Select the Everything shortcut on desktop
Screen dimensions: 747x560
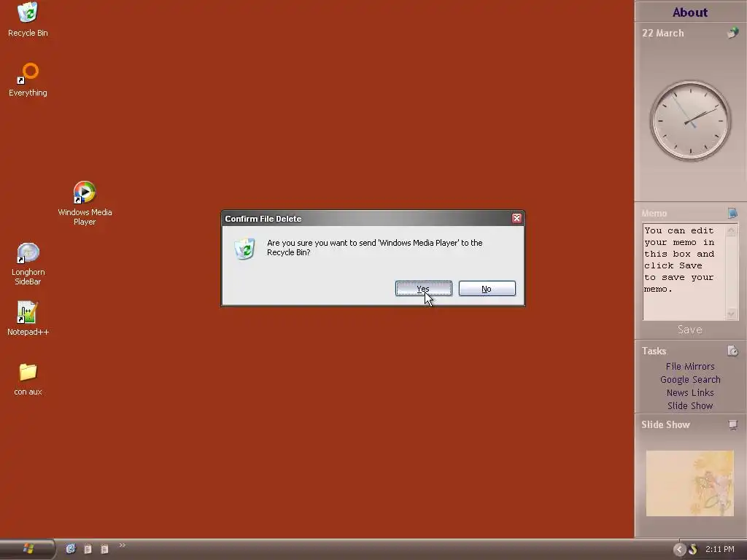click(x=28, y=80)
